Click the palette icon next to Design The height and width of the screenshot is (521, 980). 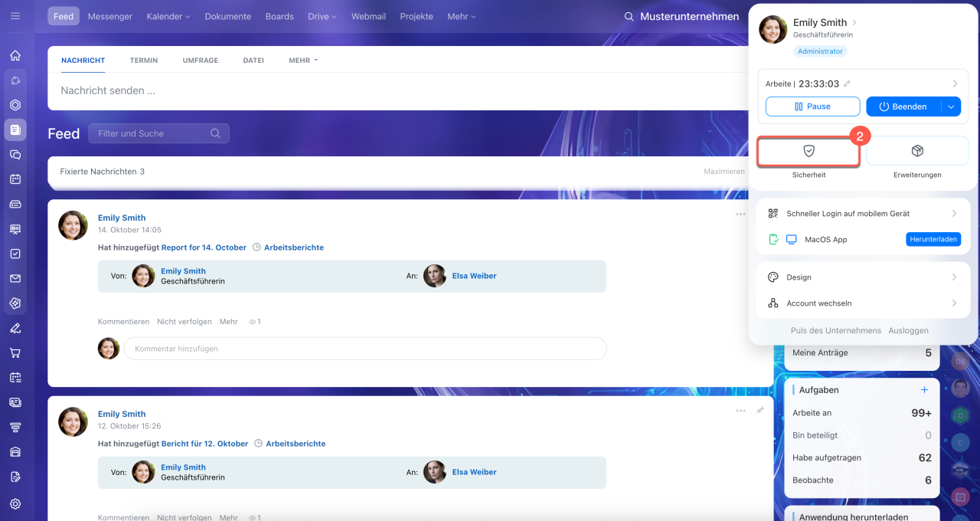(x=773, y=277)
